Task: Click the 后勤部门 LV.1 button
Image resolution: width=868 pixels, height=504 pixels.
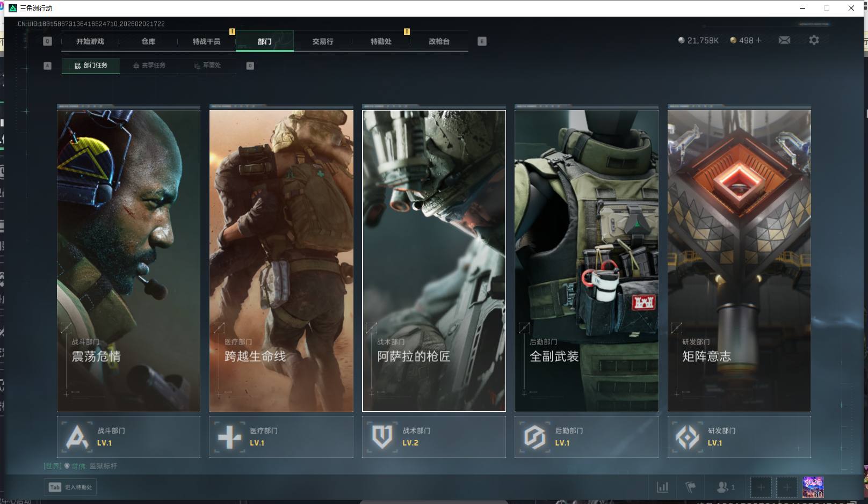Action: point(586,437)
